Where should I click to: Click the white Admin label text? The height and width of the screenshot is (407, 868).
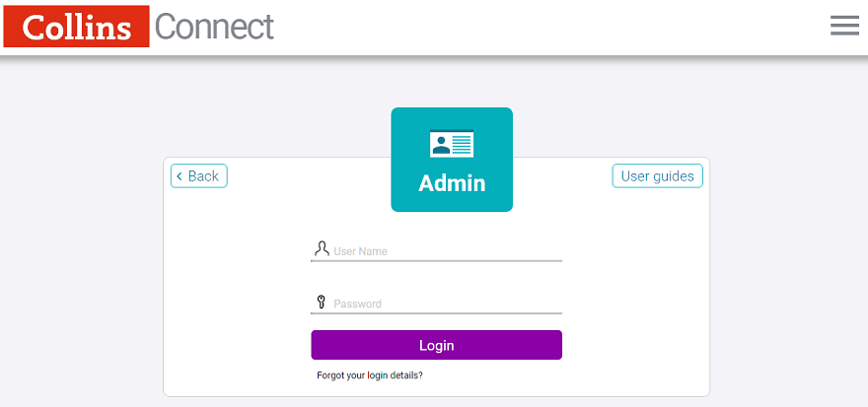click(x=452, y=183)
